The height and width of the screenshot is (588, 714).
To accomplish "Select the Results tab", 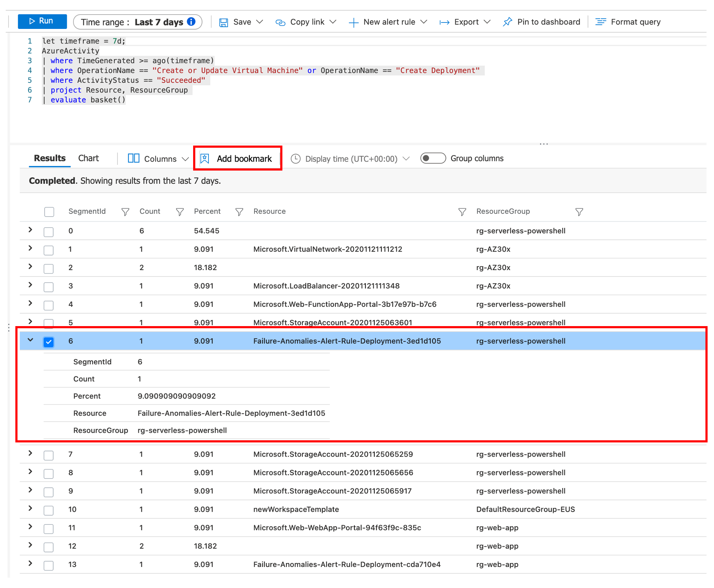I will 50,158.
